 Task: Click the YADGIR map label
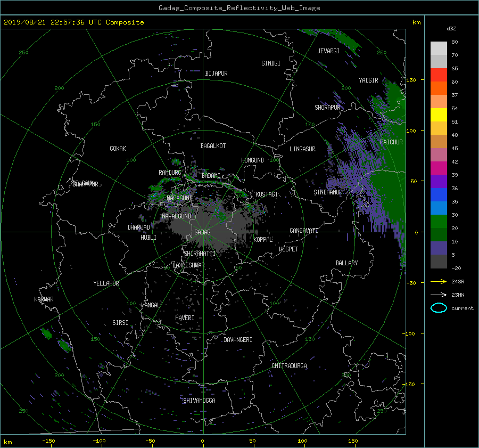coord(368,80)
